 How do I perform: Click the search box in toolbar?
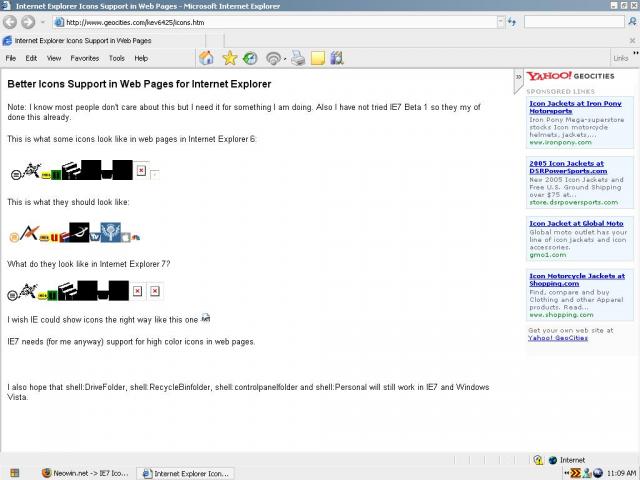click(x=574, y=22)
